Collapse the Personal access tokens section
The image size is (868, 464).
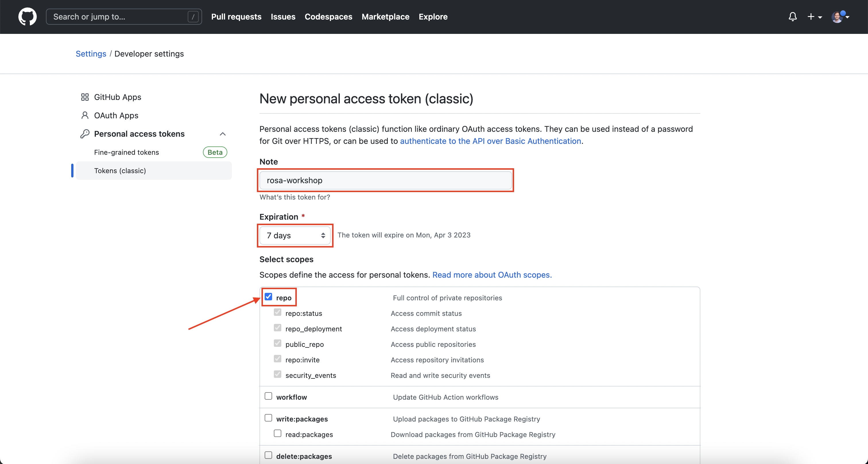pos(222,134)
